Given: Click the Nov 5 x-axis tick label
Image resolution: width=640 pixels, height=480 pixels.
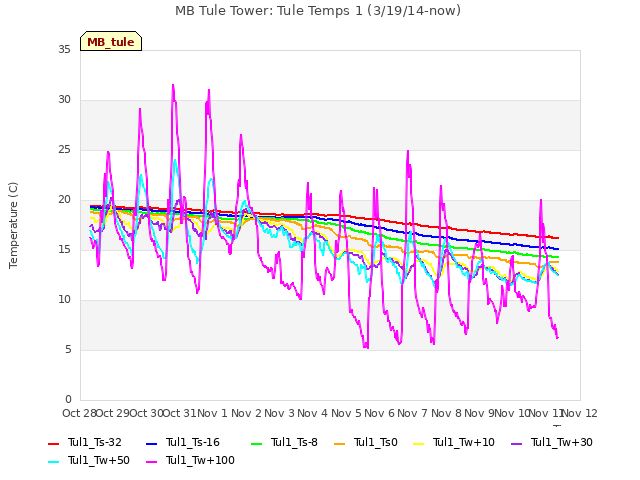Looking at the screenshot, I should click(x=346, y=413).
